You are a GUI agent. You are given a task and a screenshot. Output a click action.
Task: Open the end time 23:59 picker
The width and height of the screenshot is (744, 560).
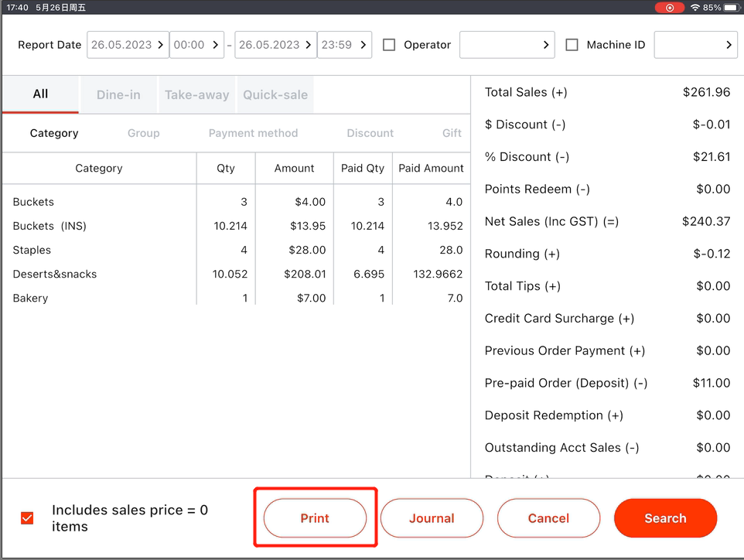point(345,45)
